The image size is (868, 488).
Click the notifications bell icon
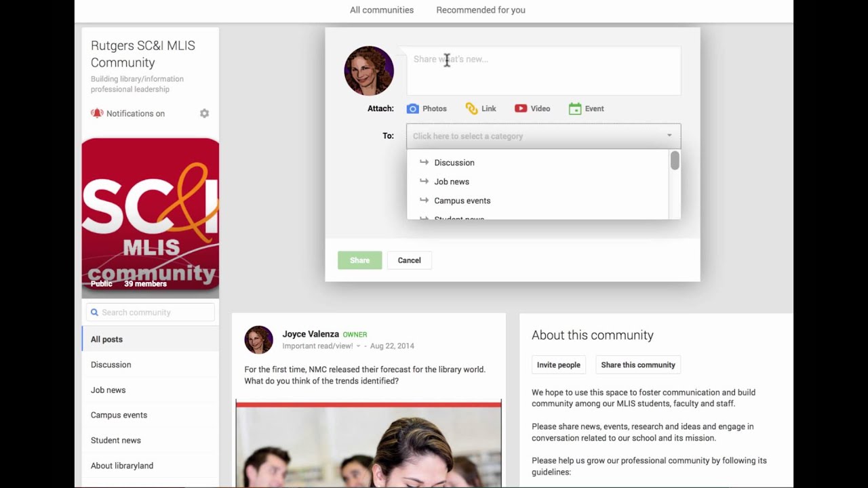point(97,113)
